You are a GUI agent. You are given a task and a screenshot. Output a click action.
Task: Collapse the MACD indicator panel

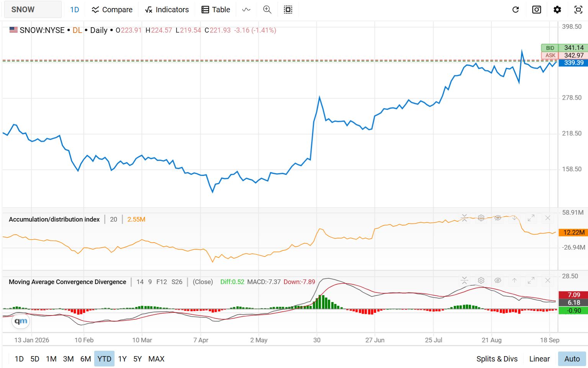point(464,281)
